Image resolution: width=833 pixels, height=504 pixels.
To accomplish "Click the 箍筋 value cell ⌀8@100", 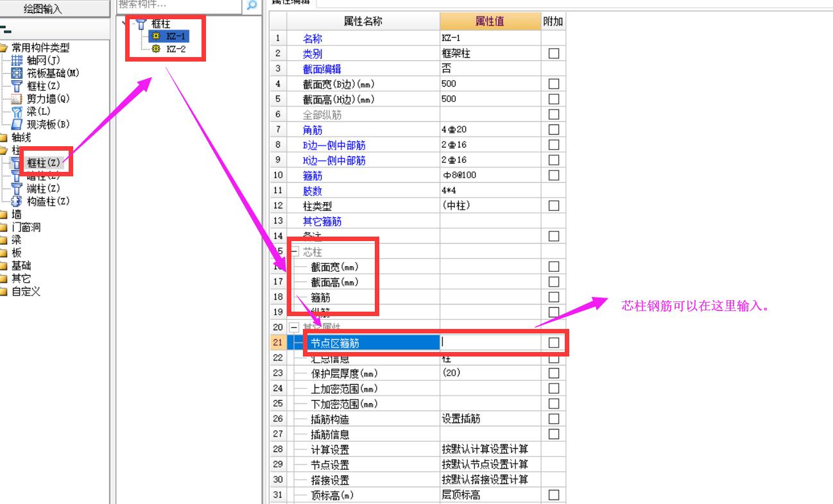I will coord(490,175).
